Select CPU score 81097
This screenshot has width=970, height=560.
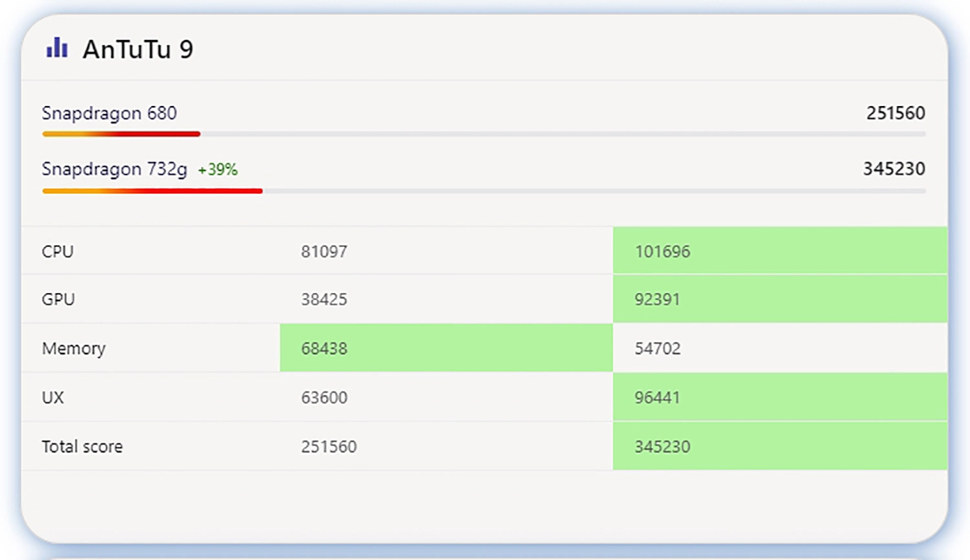324,252
